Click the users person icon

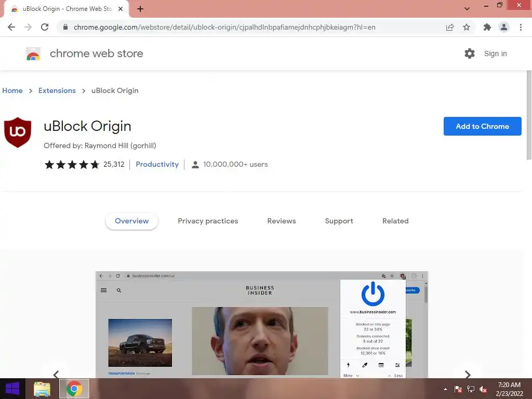tap(195, 165)
